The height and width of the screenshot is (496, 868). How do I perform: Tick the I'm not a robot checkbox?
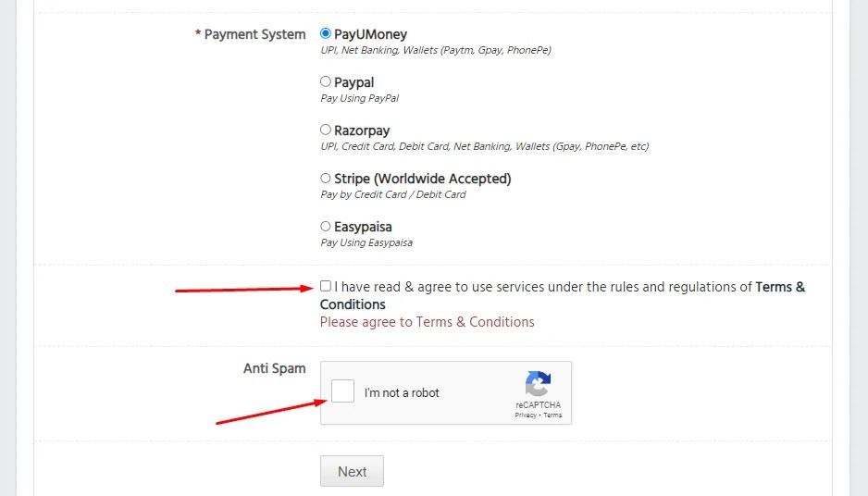coord(342,391)
